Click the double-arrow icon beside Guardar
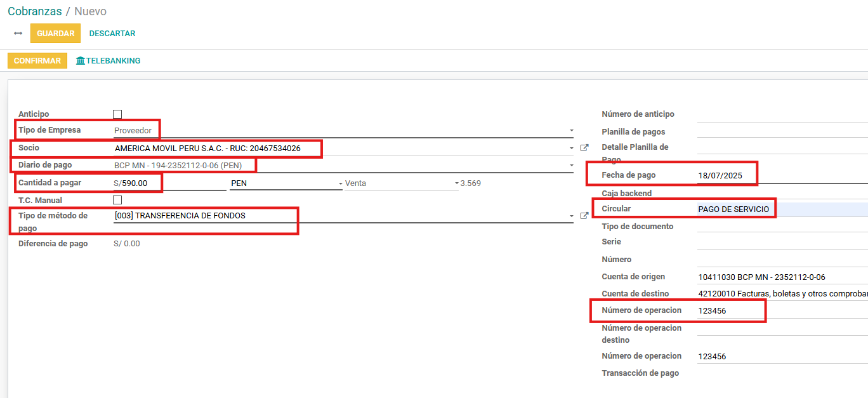The image size is (868, 398). pyautogui.click(x=18, y=33)
